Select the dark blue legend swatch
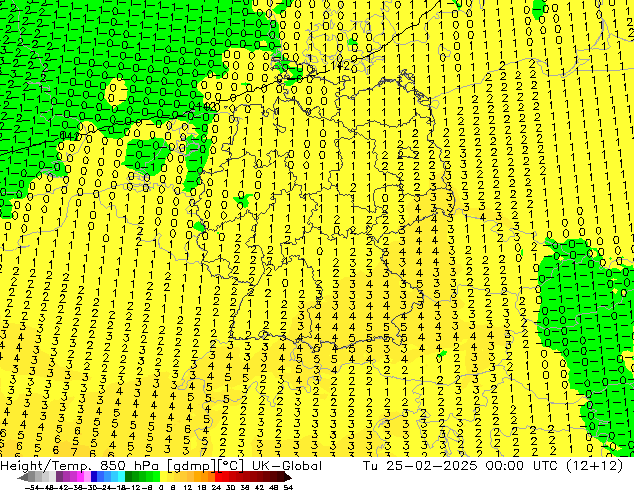Image resolution: width=634 pixels, height=490 pixels. pyautogui.click(x=94, y=477)
